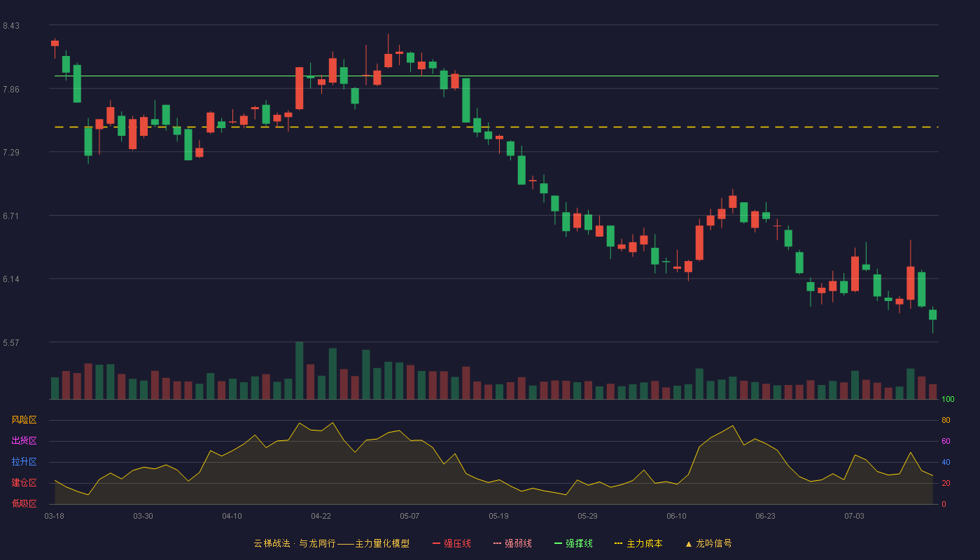Viewport: 980px width, 560px height.
Task: Click the 03-18 date label
Action: (x=55, y=516)
